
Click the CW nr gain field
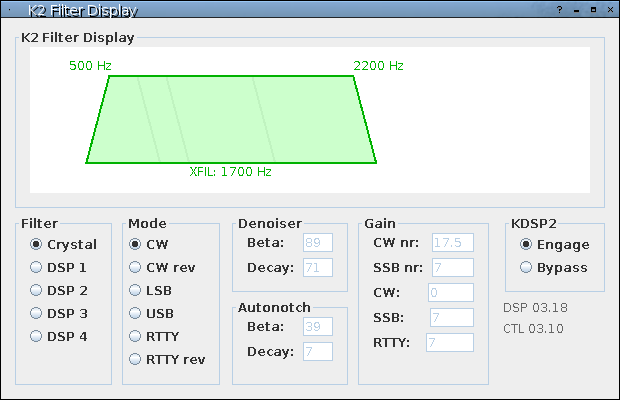click(x=452, y=243)
